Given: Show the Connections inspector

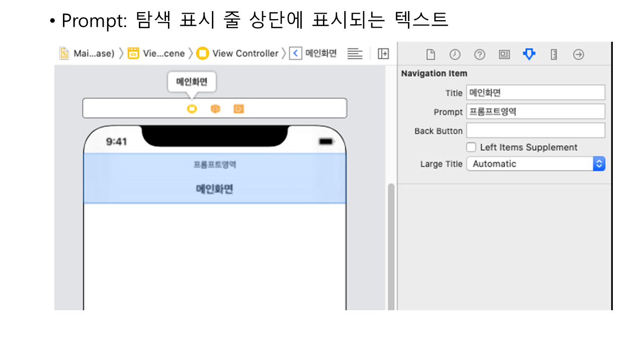Looking at the screenshot, I should (x=579, y=54).
